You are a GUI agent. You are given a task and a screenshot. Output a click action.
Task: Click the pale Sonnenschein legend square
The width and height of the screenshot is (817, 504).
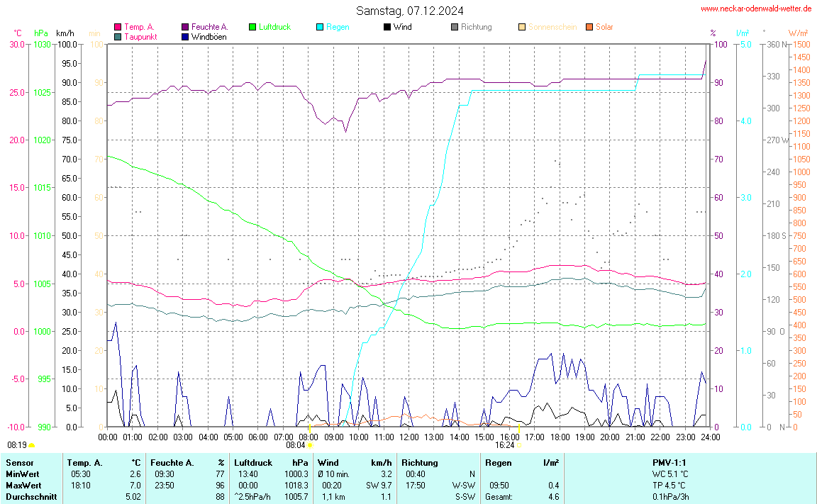point(522,27)
